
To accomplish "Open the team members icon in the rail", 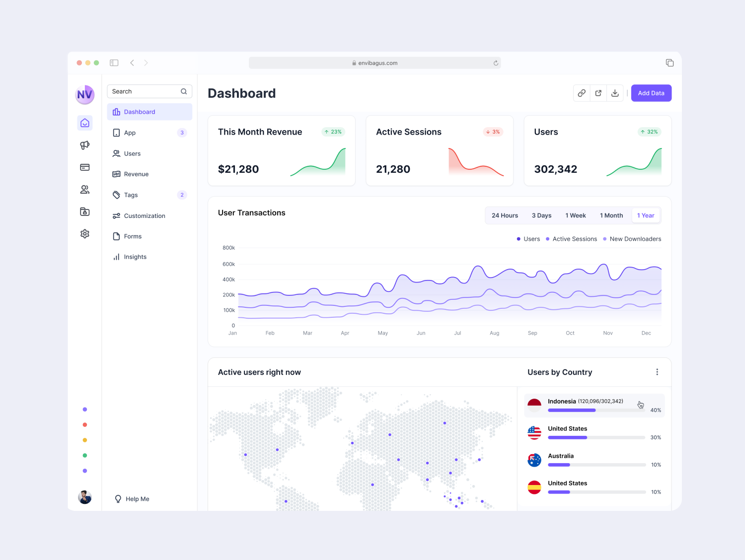I will 84,189.
